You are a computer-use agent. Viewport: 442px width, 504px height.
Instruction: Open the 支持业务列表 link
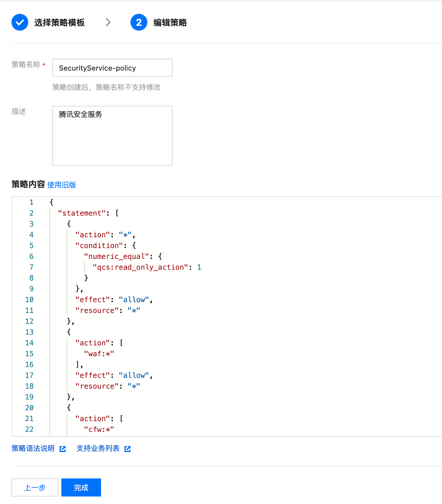[x=98, y=448]
